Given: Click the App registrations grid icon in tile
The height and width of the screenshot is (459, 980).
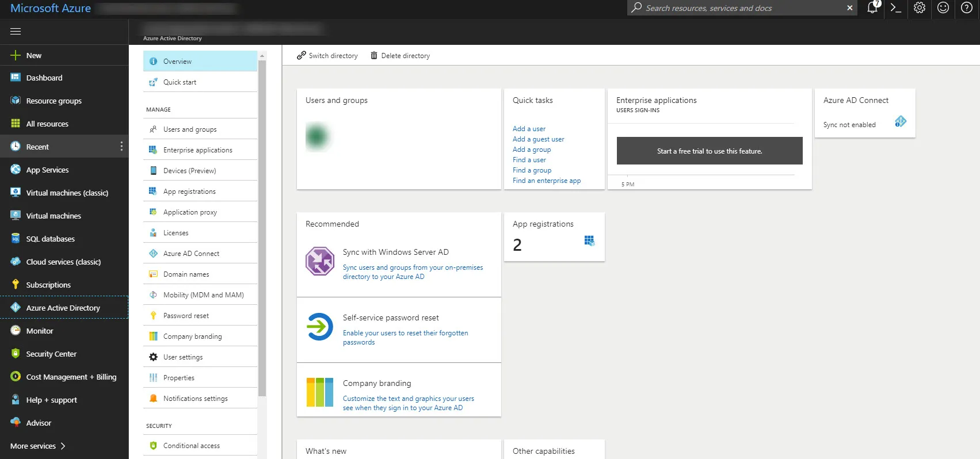Looking at the screenshot, I should [x=589, y=240].
